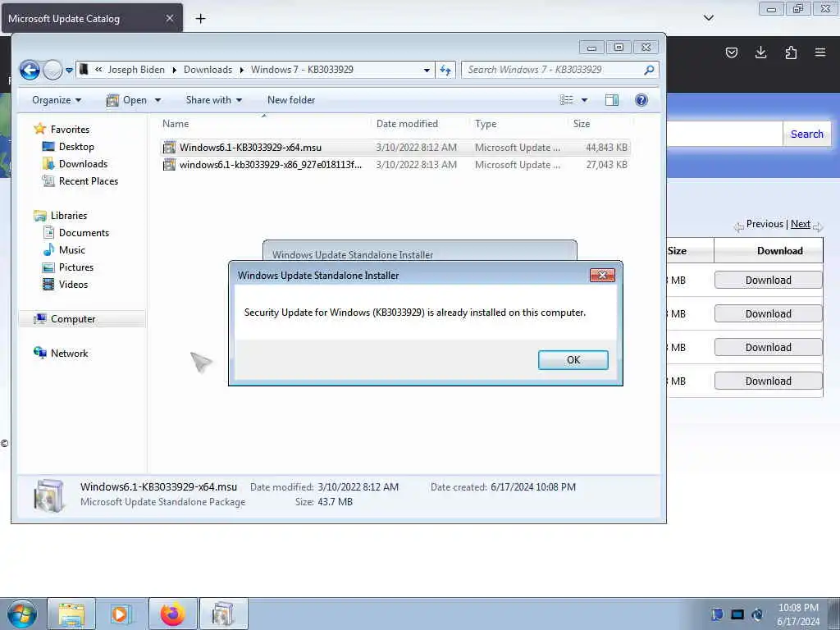
Task: Open the Firefox downloads icon
Action: [760, 52]
